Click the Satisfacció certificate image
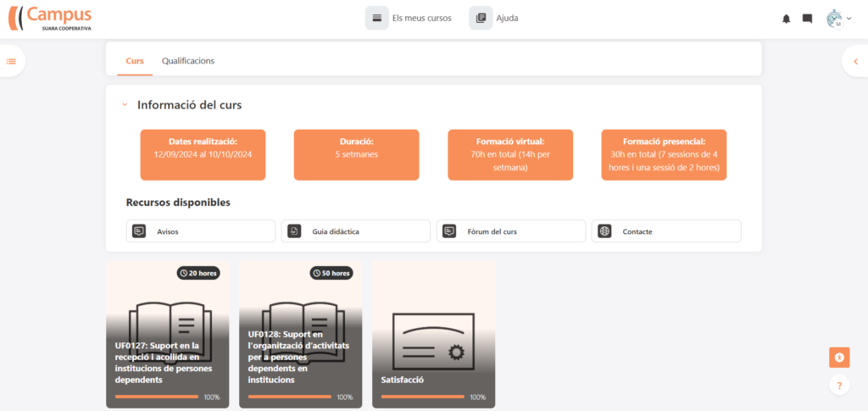 433,342
